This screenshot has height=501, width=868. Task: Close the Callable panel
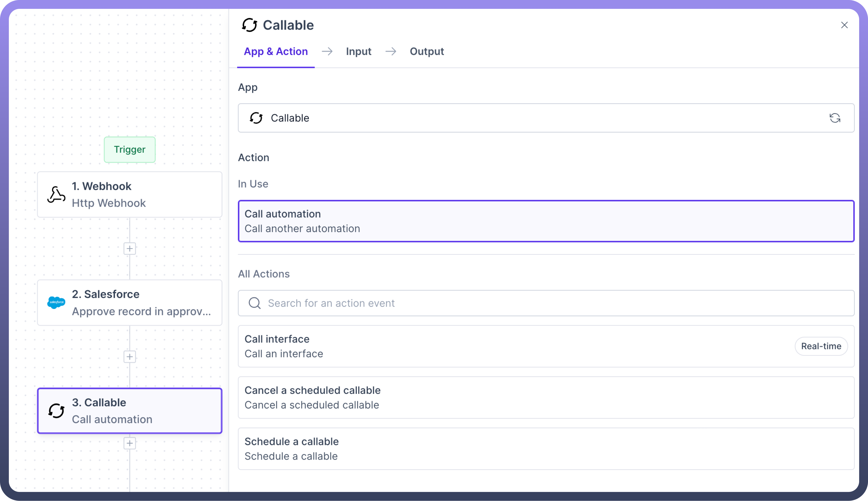[844, 25]
